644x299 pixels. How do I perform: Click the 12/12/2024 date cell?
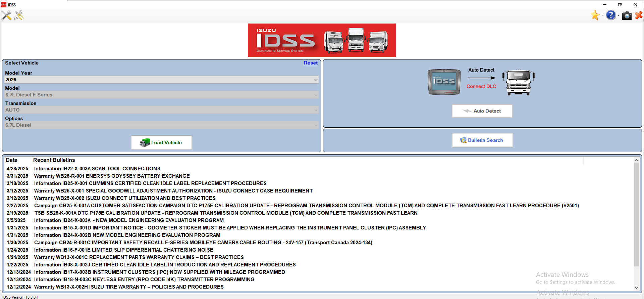point(19,287)
